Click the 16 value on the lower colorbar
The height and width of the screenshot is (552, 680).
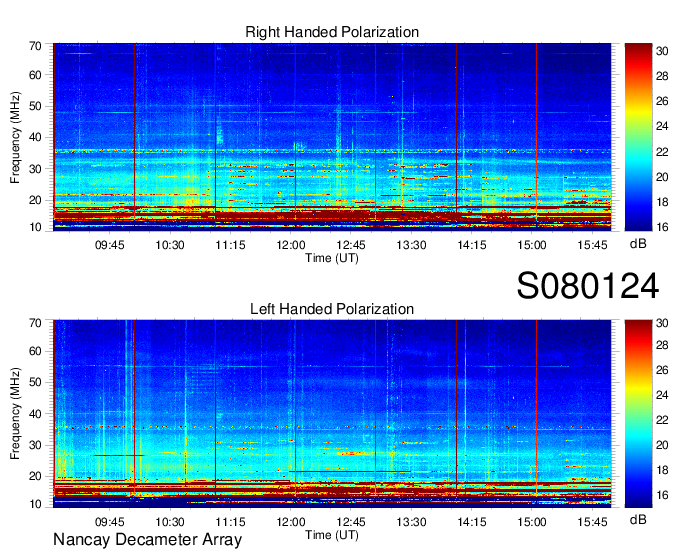[662, 495]
